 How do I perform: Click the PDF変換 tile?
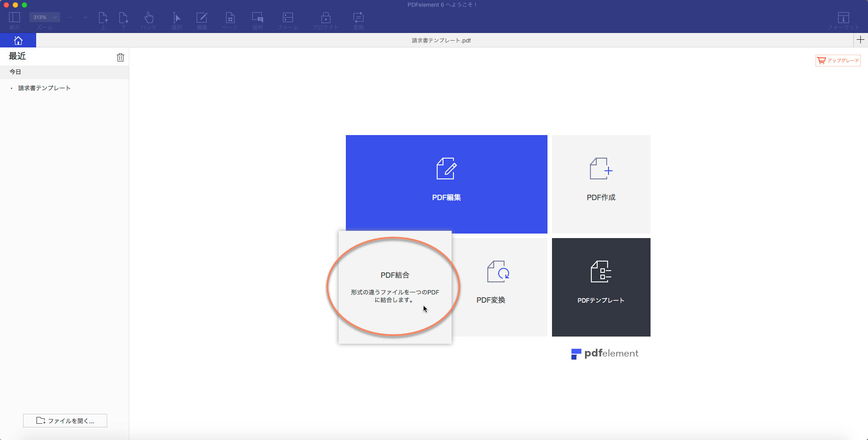[x=500, y=287]
